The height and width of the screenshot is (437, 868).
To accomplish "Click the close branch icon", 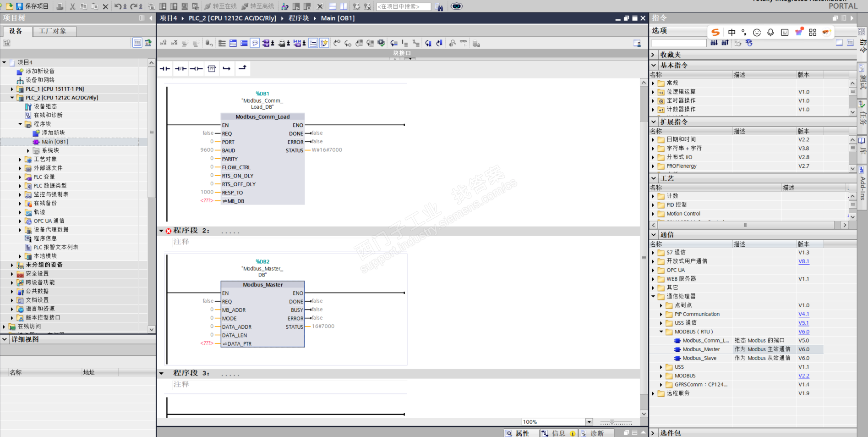I will tap(242, 68).
